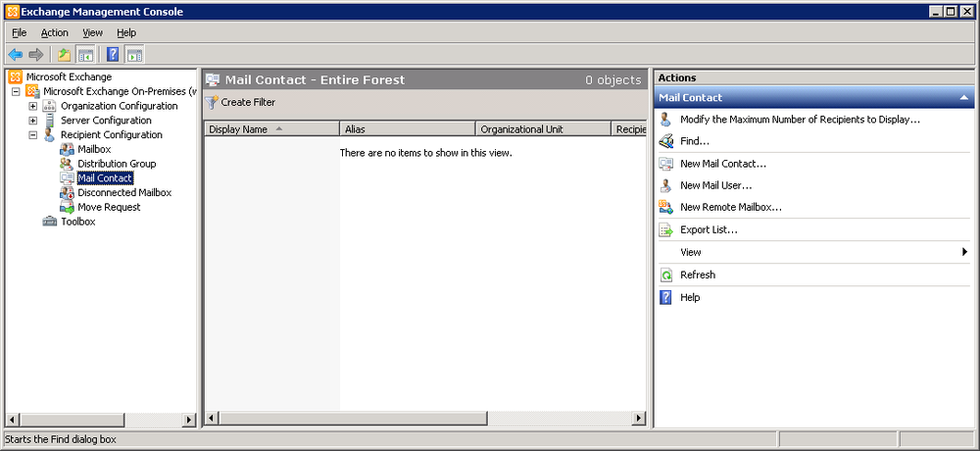Select the Mail Contact tree item
Viewport: 980px width, 451px height.
[105, 178]
